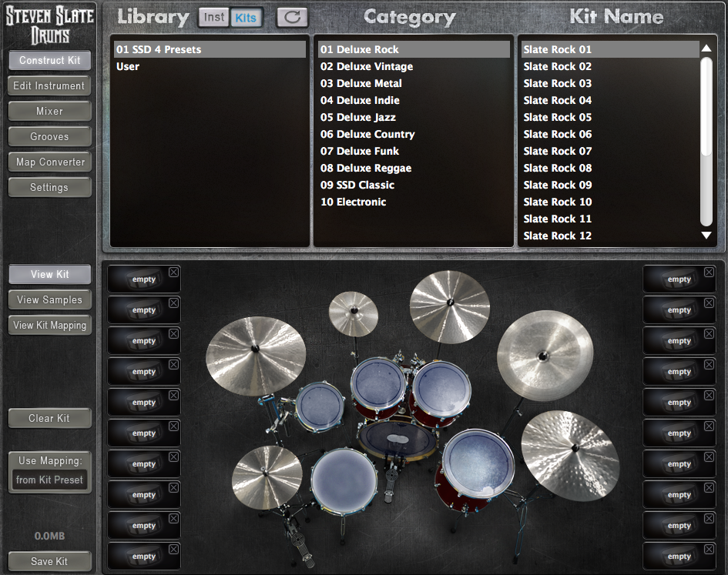The height and width of the screenshot is (575, 728).
Task: Open the Settings page
Action: tap(49, 188)
